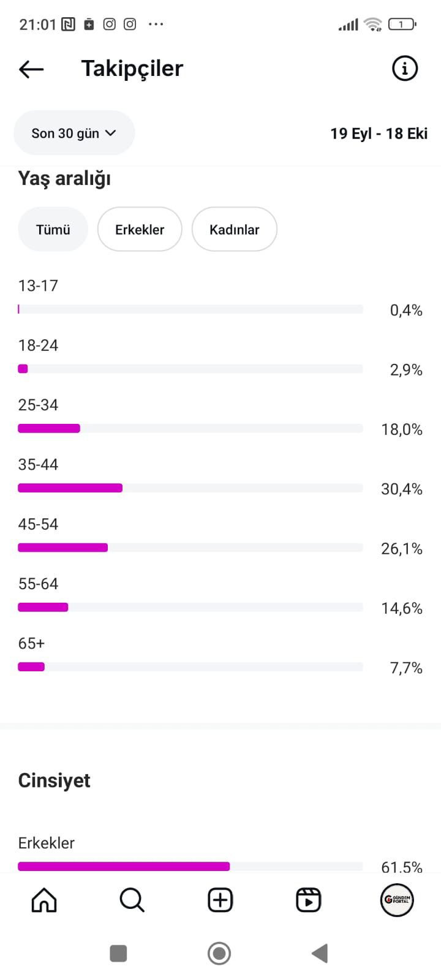Open the Reels icon in bottom bar
The width and height of the screenshot is (441, 980).
pos(308,900)
